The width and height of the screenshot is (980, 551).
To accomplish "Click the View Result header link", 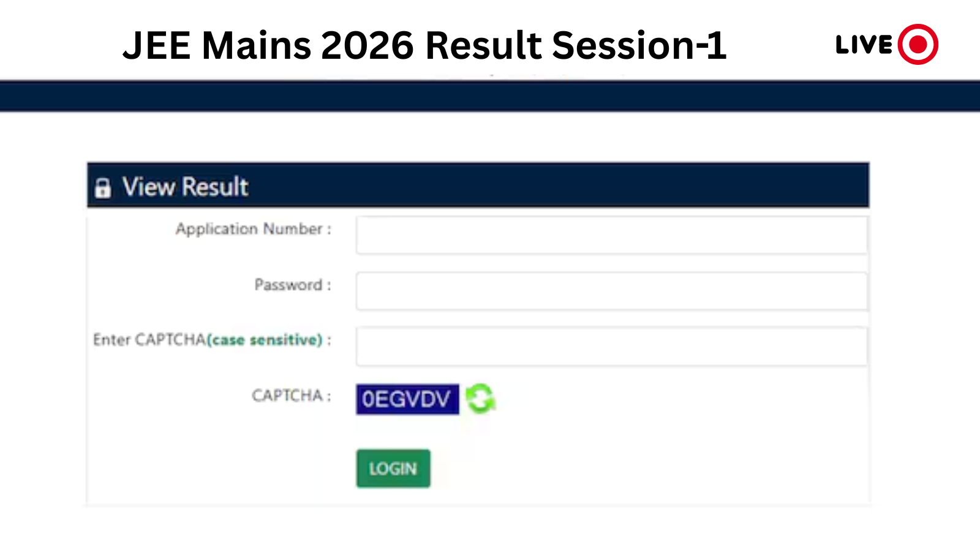I will (x=184, y=187).
